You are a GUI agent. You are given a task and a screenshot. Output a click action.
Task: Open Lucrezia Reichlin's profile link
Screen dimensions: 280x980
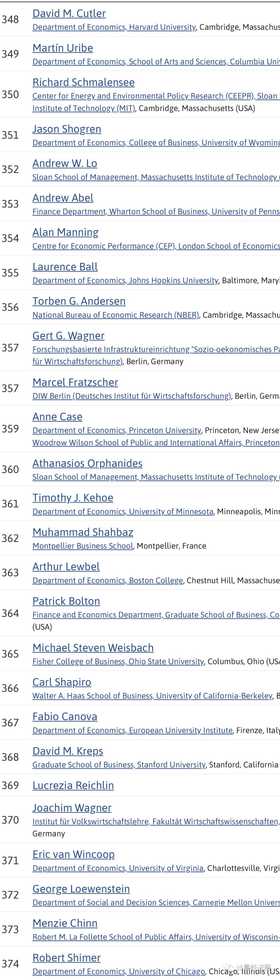pos(73,785)
